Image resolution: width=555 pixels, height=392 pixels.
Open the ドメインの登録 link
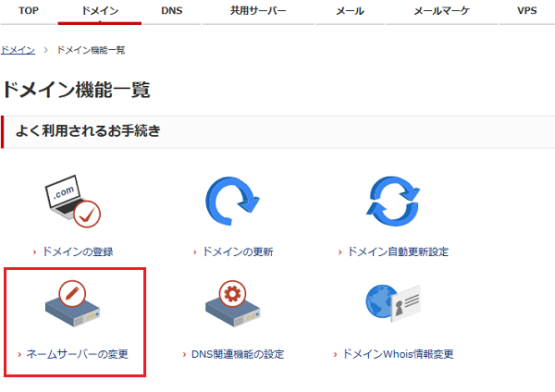tap(78, 251)
